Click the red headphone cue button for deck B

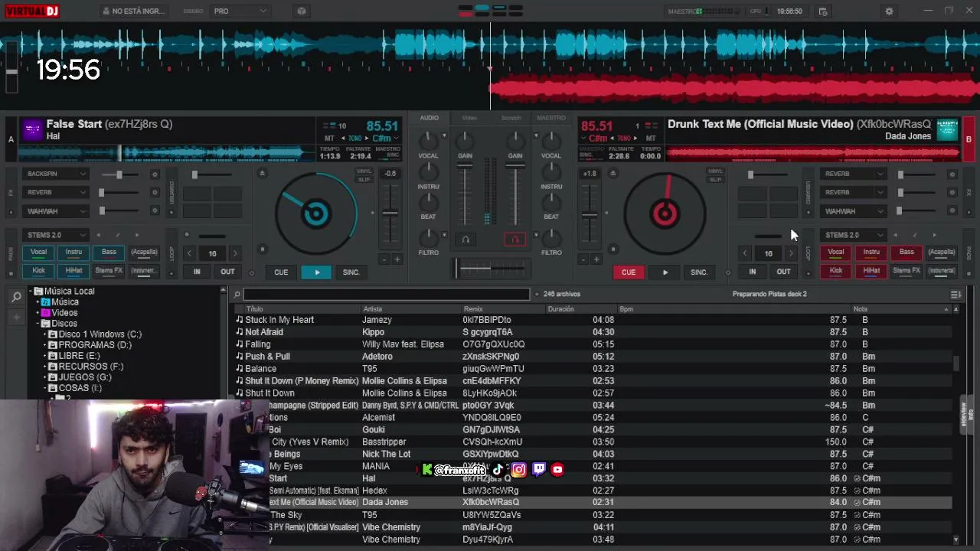click(514, 240)
